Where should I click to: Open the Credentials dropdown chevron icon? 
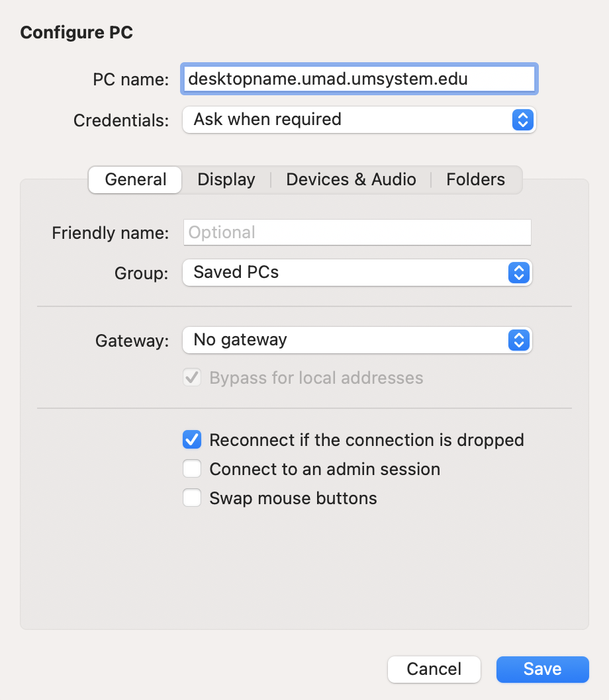522,120
